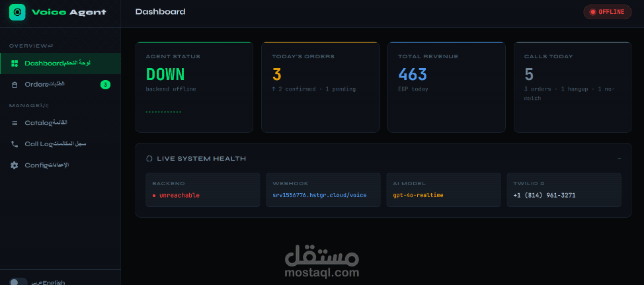Viewport: 644px width, 285px height.
Task: Click the red unreachable status dot
Action: 154,196
